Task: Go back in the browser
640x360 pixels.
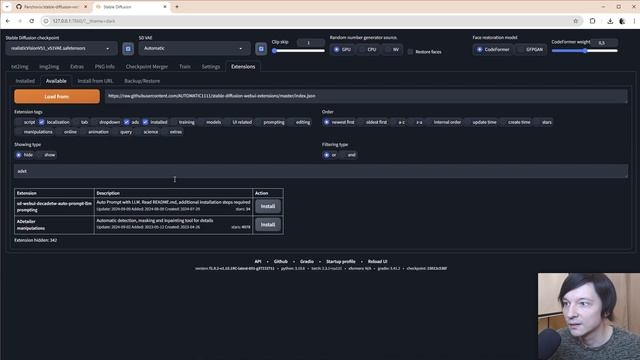Action: point(8,21)
